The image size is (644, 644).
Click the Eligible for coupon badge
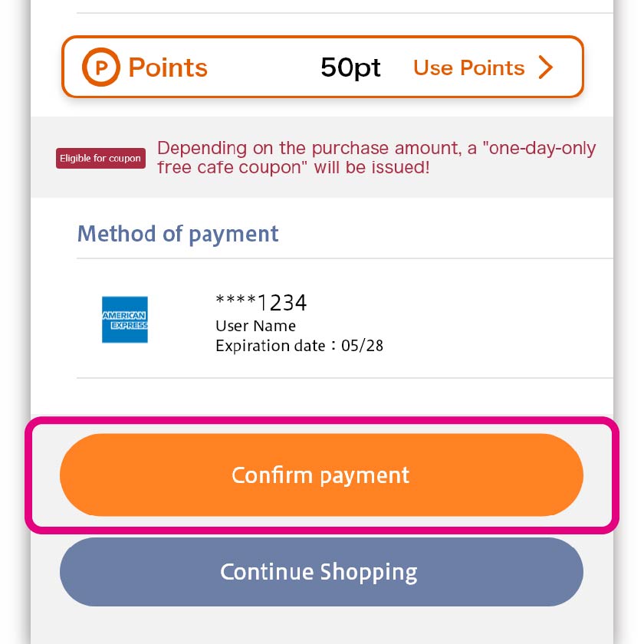pos(100,159)
